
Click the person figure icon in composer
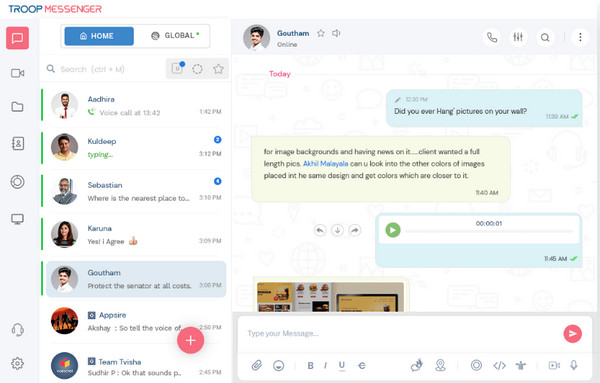click(520, 365)
